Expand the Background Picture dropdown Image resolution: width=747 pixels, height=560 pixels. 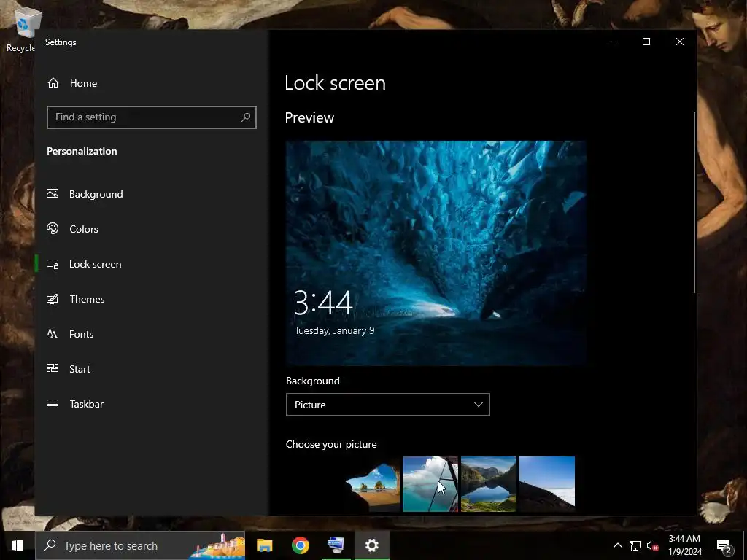[x=388, y=405]
